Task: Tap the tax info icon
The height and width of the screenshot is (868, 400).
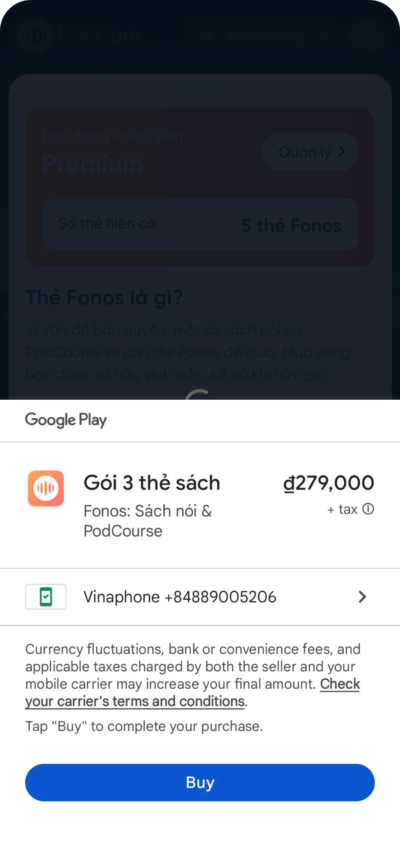Action: point(368,509)
